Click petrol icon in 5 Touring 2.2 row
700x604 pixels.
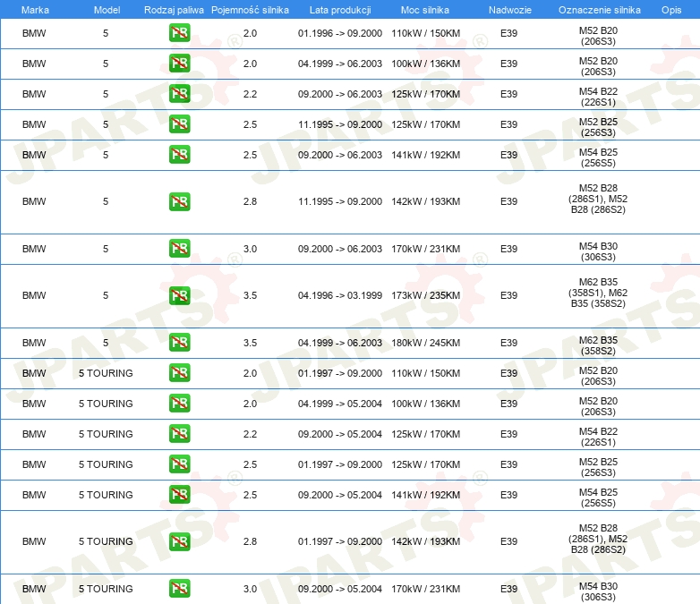pyautogui.click(x=179, y=434)
